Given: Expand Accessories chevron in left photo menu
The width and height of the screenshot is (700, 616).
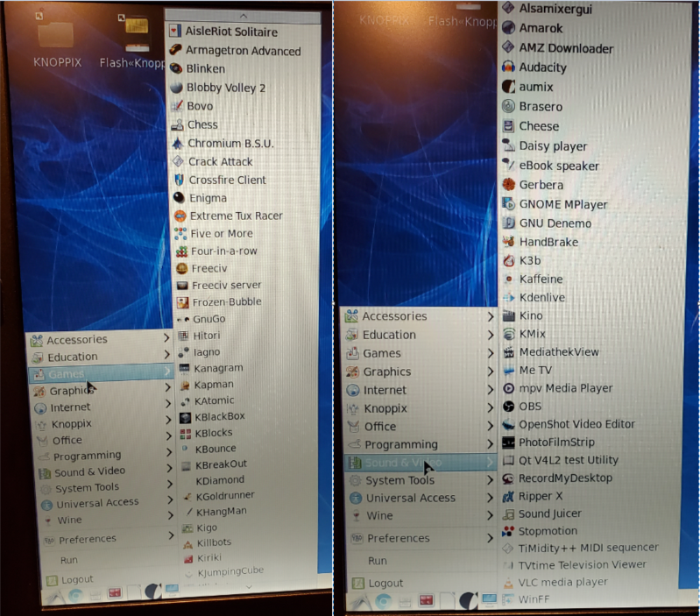Looking at the screenshot, I should click(166, 338).
